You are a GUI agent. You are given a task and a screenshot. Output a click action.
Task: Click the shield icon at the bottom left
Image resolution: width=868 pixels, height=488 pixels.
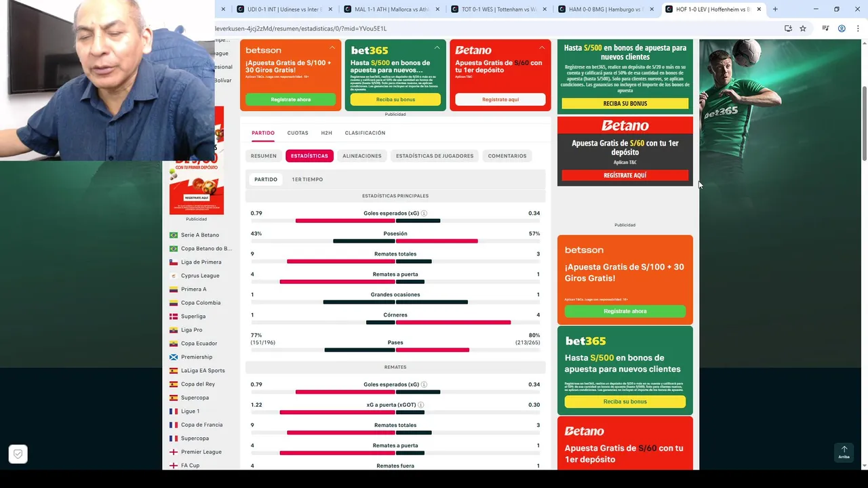point(18,454)
